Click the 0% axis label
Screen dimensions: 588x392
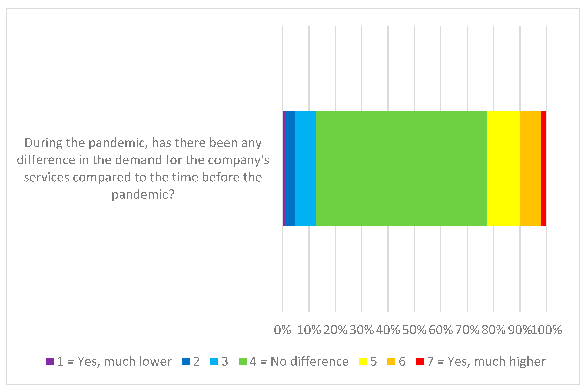[x=282, y=330]
